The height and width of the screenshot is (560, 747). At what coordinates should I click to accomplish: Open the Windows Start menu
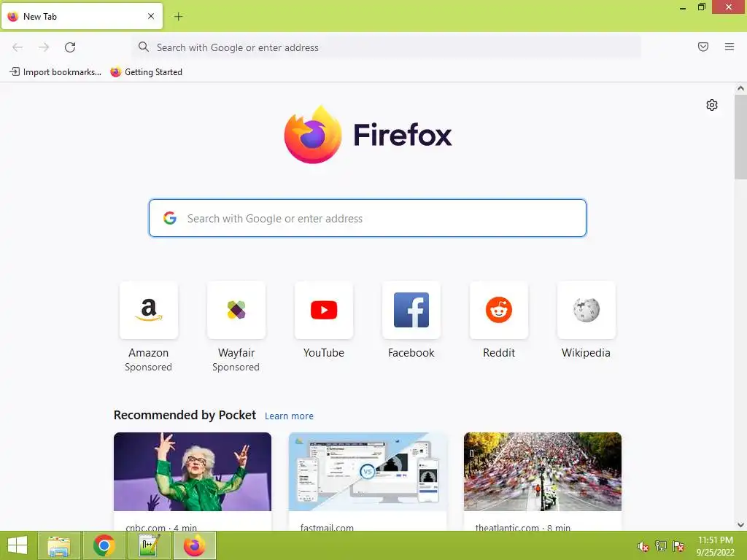pyautogui.click(x=18, y=545)
